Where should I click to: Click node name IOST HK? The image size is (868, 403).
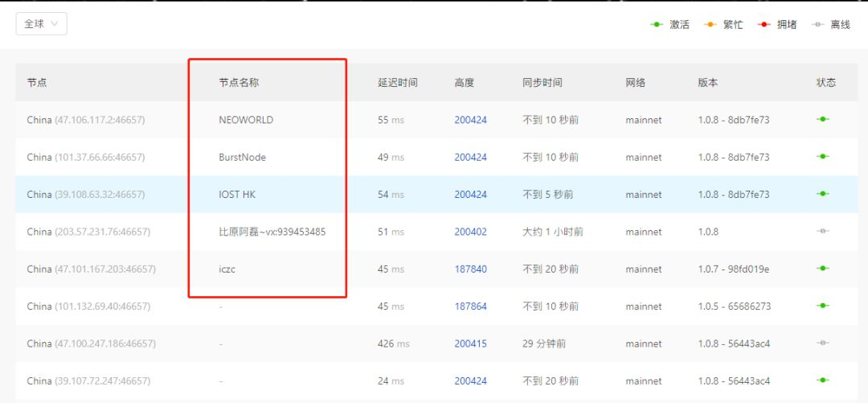237,195
